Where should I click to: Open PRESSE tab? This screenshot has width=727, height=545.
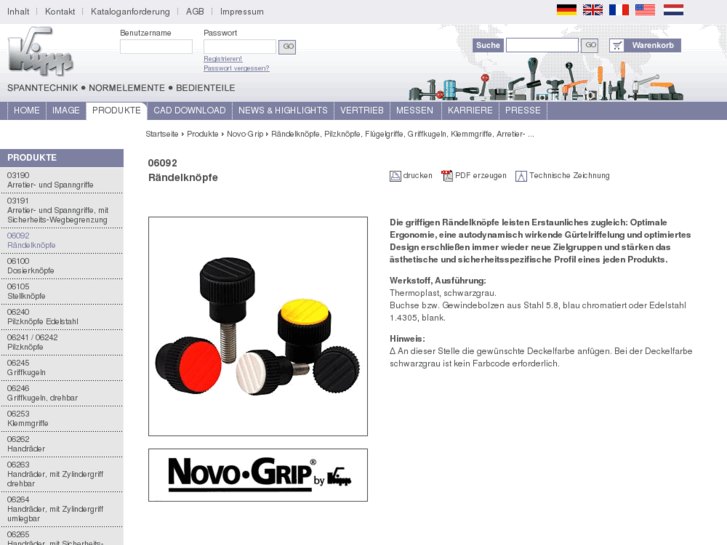point(523,110)
